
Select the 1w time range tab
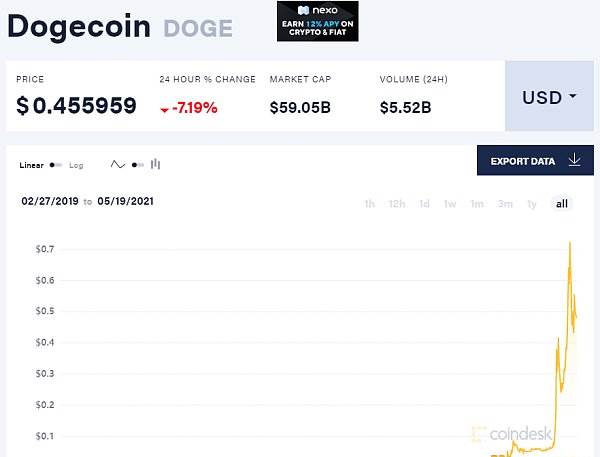(450, 204)
